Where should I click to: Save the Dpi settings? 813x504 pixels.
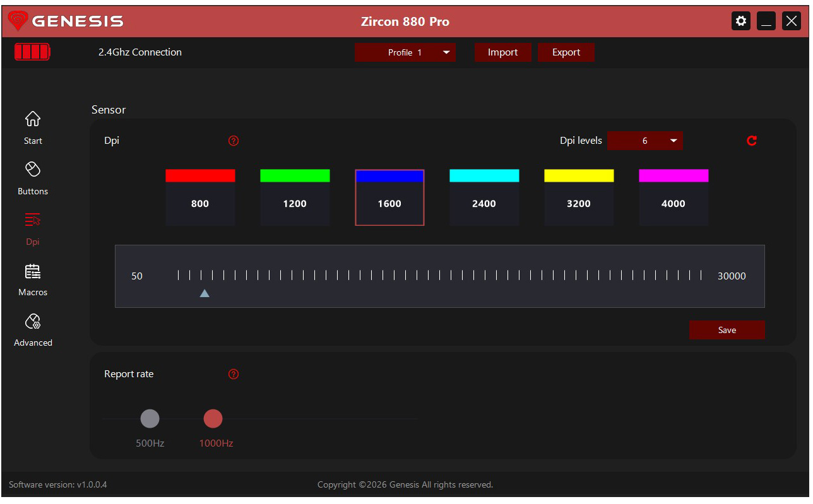[x=727, y=330]
